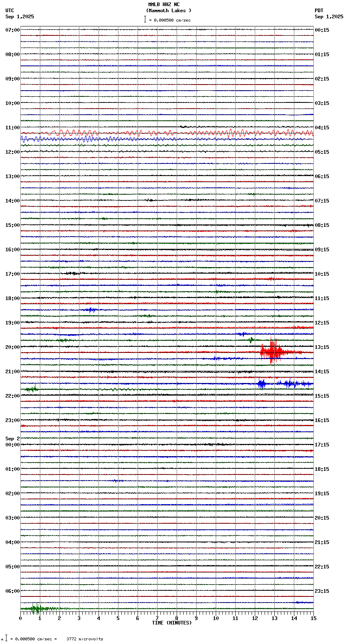Select the 13 minute tick on the time axis
The width and height of the screenshot is (346, 644).
(x=274, y=618)
